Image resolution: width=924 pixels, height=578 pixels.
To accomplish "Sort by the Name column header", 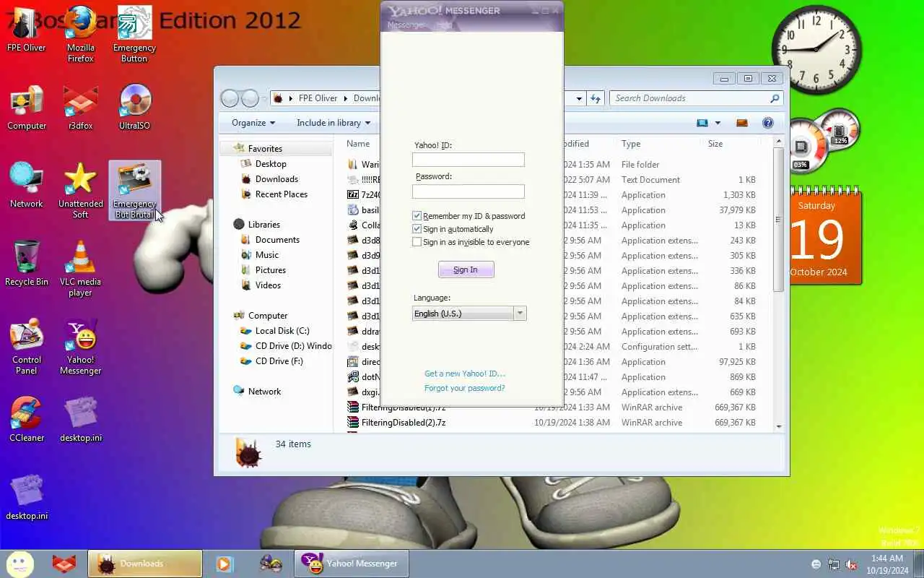I will point(358,144).
